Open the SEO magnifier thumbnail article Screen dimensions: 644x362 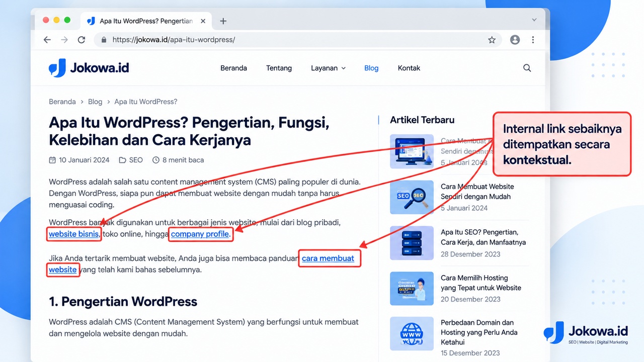pos(412,197)
